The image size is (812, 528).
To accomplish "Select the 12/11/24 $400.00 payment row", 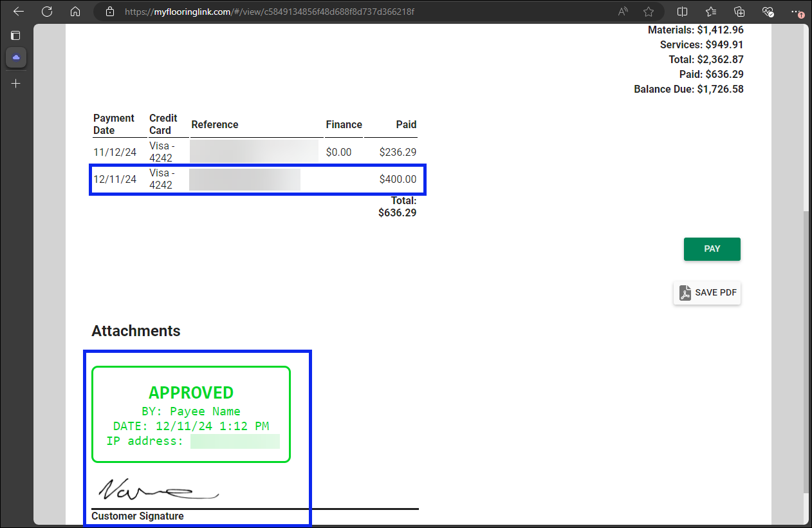I will pyautogui.click(x=257, y=180).
